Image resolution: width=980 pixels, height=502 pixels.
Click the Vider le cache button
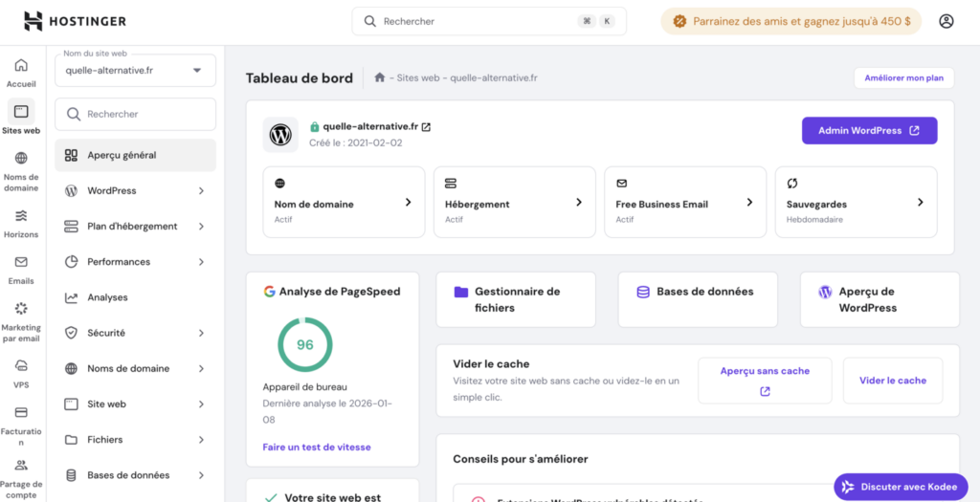[x=893, y=381]
